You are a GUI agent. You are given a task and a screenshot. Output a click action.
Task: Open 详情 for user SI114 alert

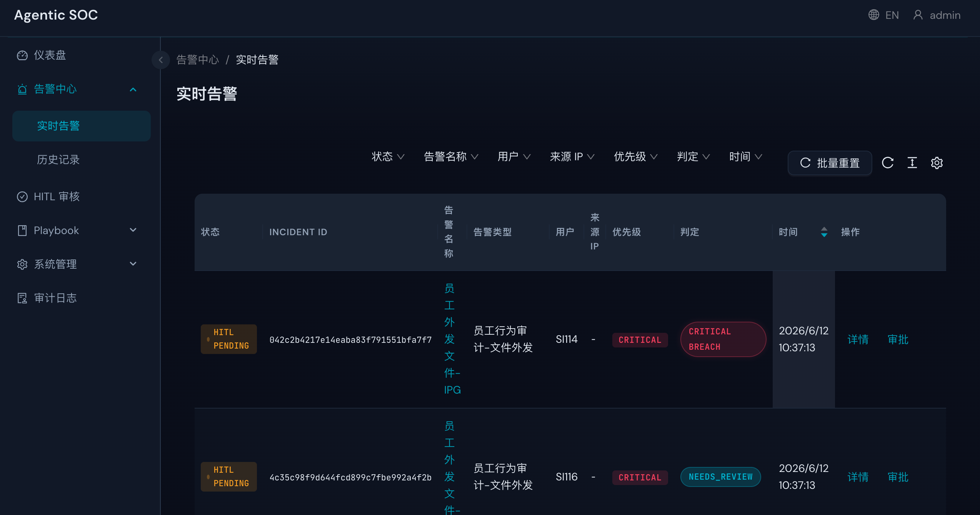pyautogui.click(x=858, y=339)
